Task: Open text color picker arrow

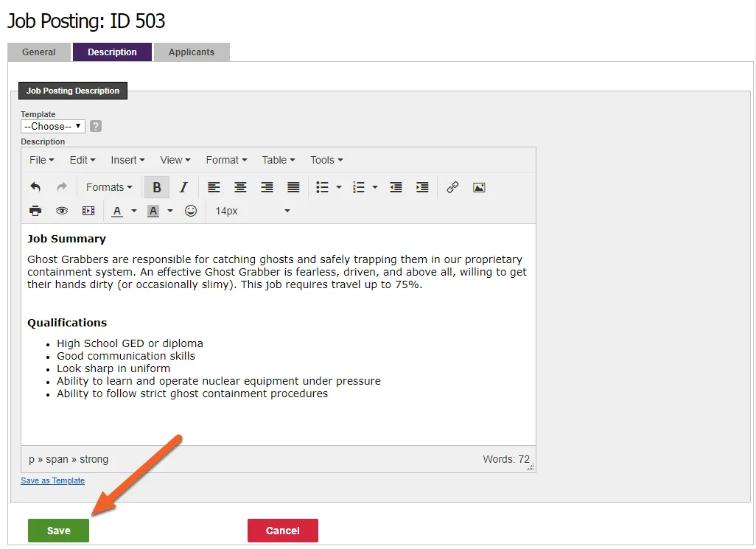Action: [133, 211]
